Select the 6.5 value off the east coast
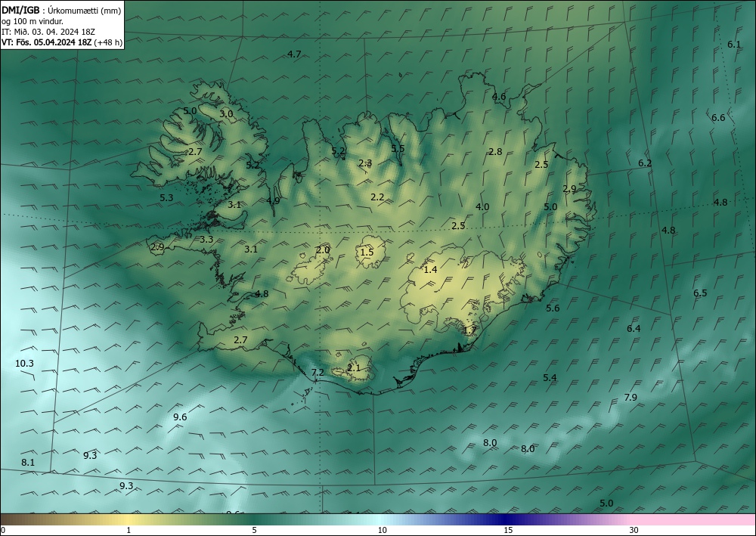 click(700, 293)
